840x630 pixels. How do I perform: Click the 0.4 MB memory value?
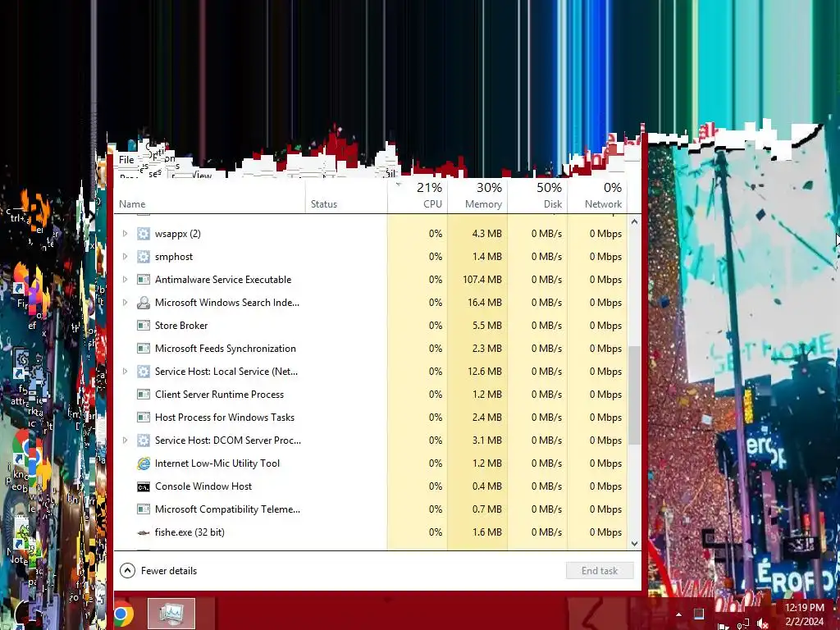click(487, 486)
